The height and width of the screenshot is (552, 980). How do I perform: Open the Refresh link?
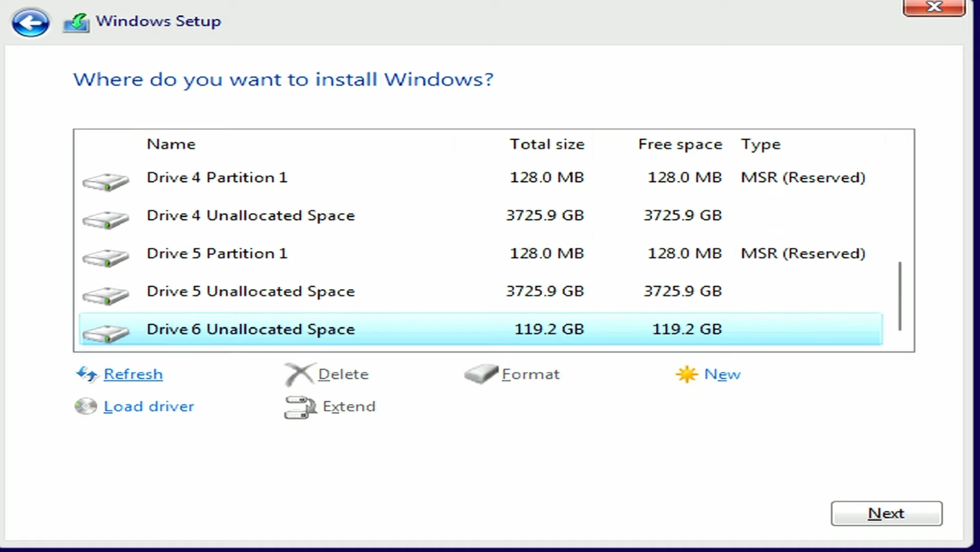pyautogui.click(x=133, y=374)
